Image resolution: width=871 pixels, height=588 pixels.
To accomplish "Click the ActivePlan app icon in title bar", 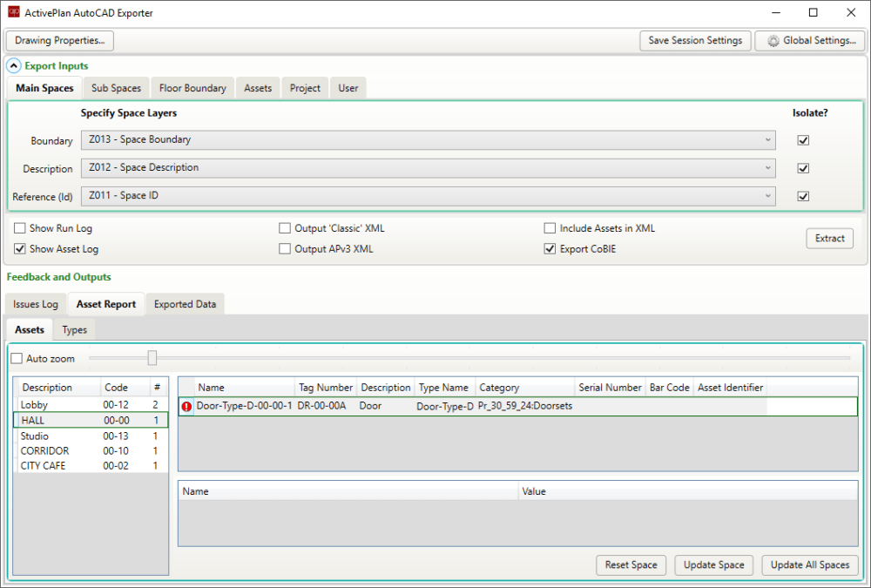I will tap(13, 13).
